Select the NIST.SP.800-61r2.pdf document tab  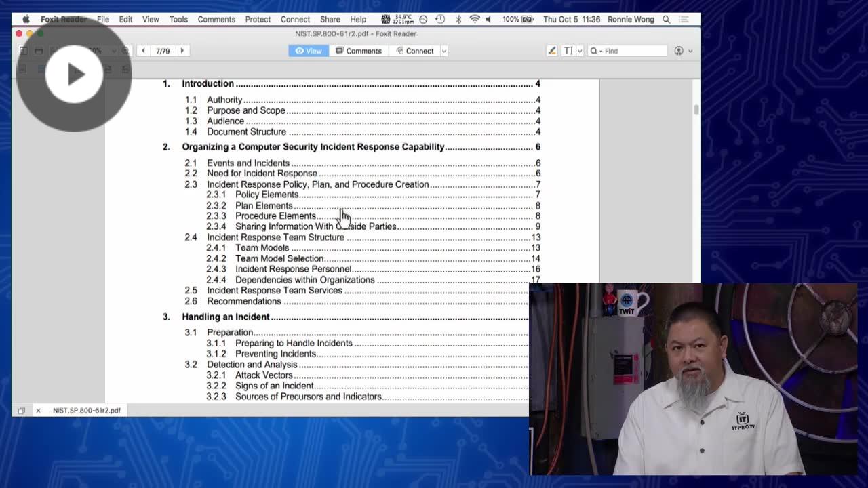click(x=87, y=410)
